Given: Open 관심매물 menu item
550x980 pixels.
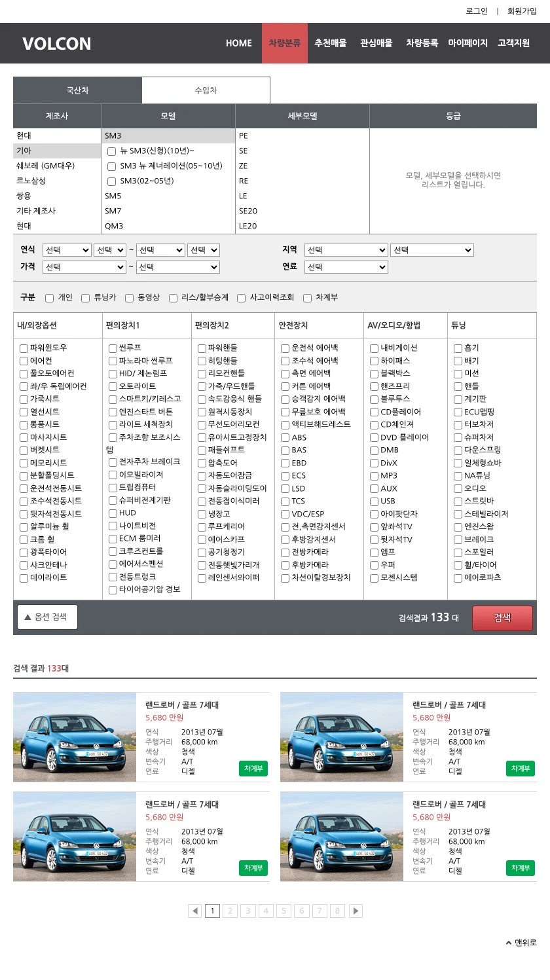Looking at the screenshot, I should click(376, 43).
